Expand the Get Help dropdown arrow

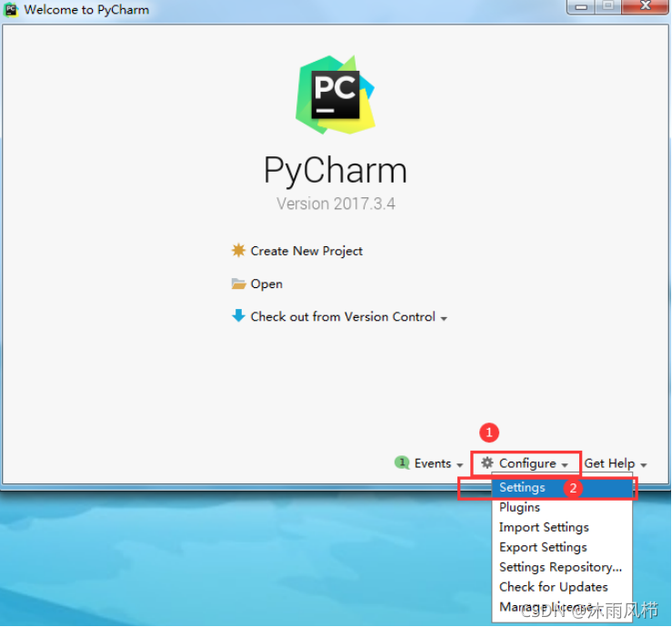click(643, 465)
